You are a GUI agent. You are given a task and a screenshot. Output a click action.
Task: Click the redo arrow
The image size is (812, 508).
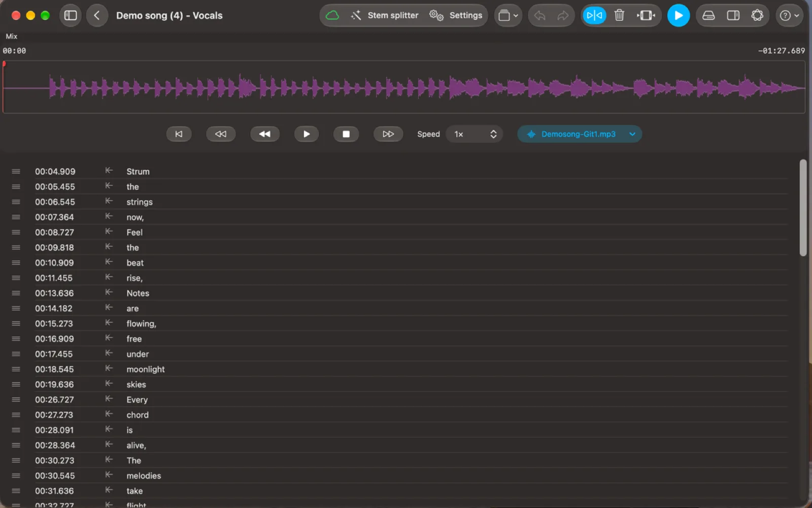[x=563, y=15]
